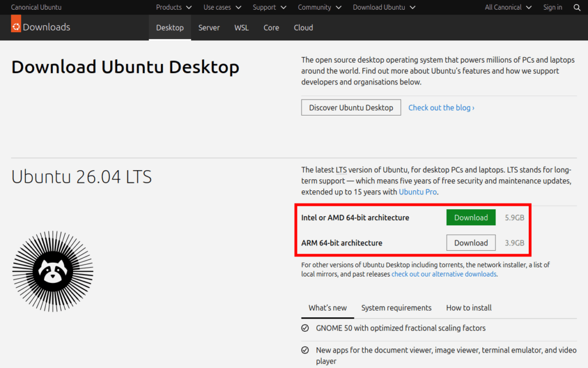Select the Server tab
This screenshot has height=368, width=588.
(x=209, y=28)
